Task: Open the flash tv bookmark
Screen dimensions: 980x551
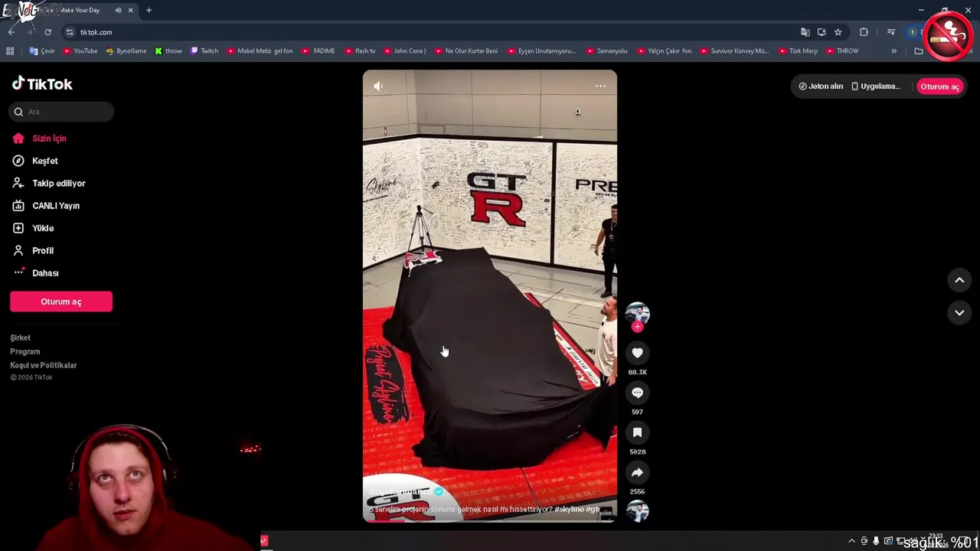Action: point(359,51)
